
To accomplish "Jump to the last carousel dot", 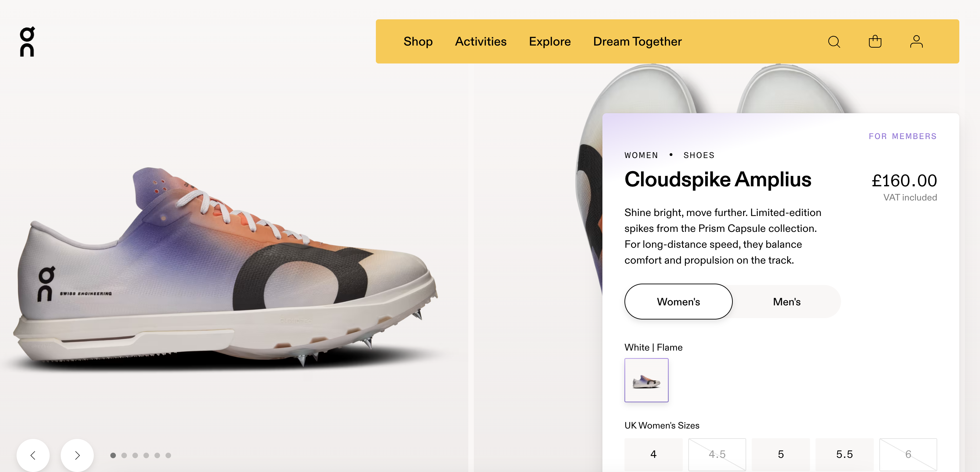I will [168, 455].
